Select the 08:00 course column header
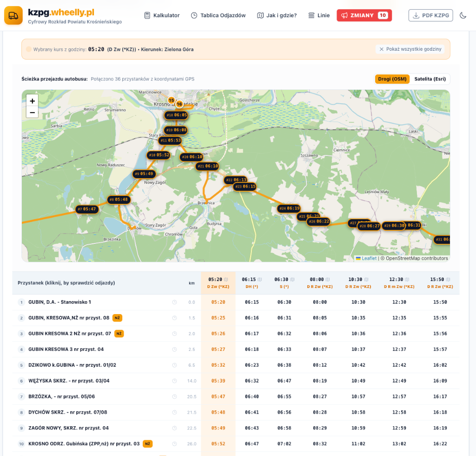476x456 pixels. pos(320,283)
